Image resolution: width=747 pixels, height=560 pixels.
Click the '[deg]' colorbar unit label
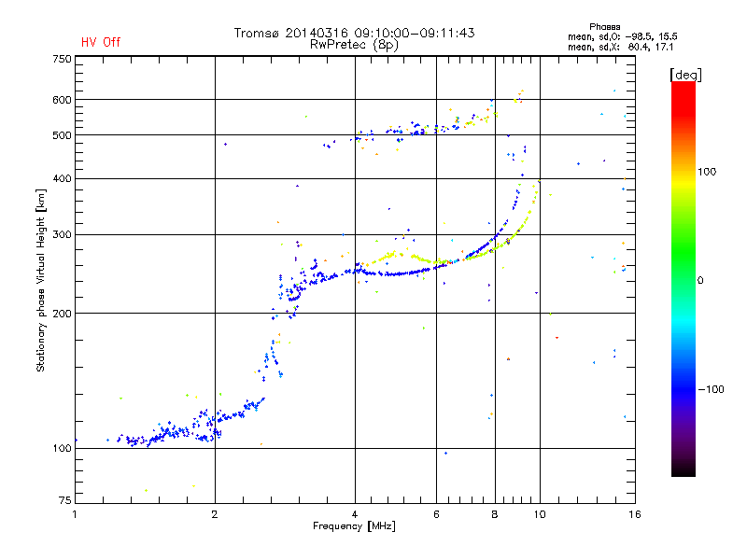click(685, 75)
